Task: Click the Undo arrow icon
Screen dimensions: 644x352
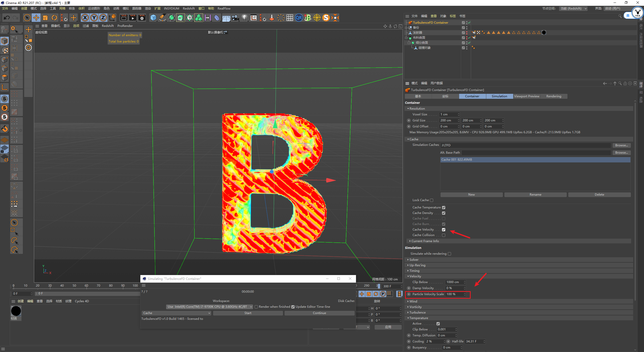Action: pos(7,18)
